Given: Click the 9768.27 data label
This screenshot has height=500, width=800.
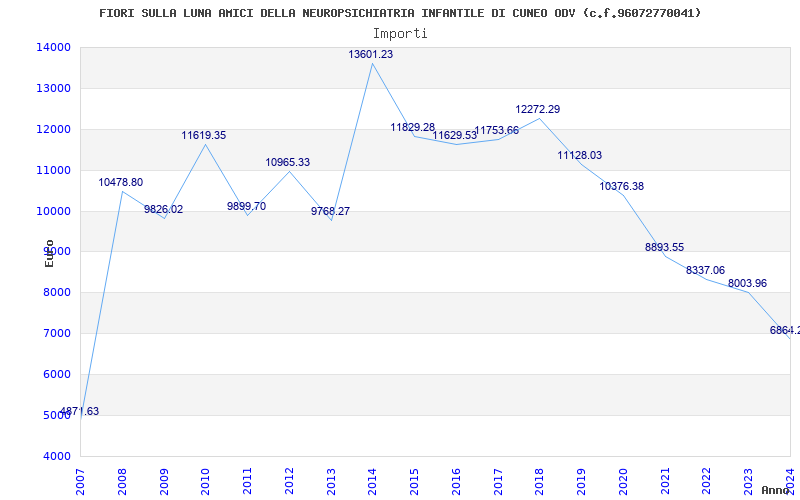Looking at the screenshot, I should coord(330,211).
